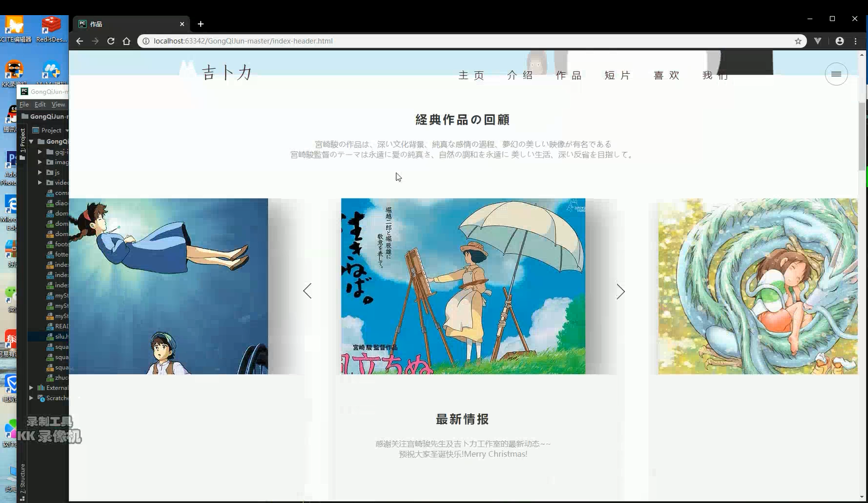Open the 电脑管家 shield desktop icon

pos(10,388)
